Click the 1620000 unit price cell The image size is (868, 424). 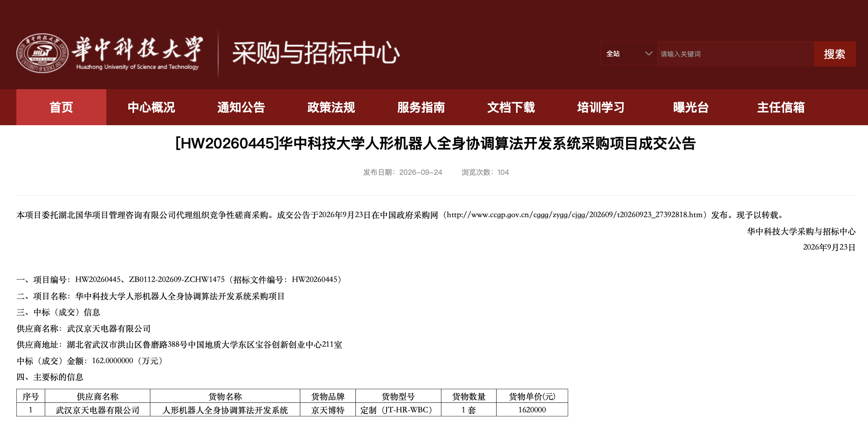point(532,410)
